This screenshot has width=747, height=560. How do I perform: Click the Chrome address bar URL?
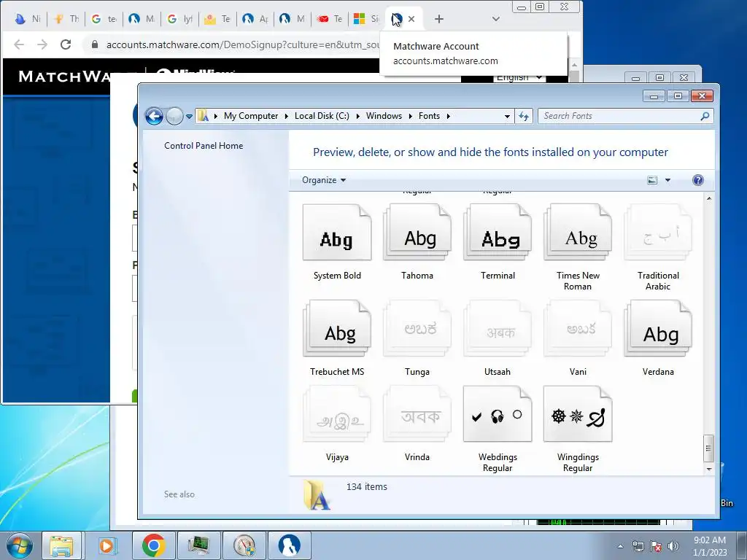[x=243, y=44]
